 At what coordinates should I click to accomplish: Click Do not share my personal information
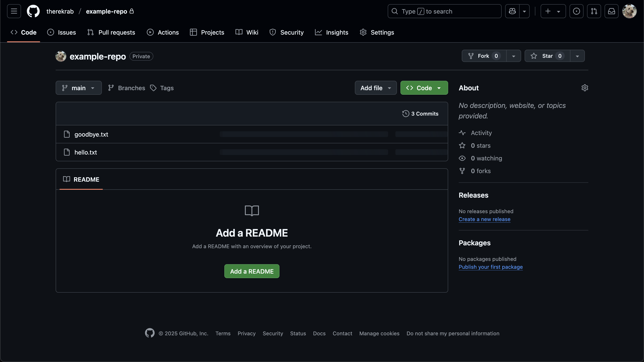pyautogui.click(x=453, y=334)
